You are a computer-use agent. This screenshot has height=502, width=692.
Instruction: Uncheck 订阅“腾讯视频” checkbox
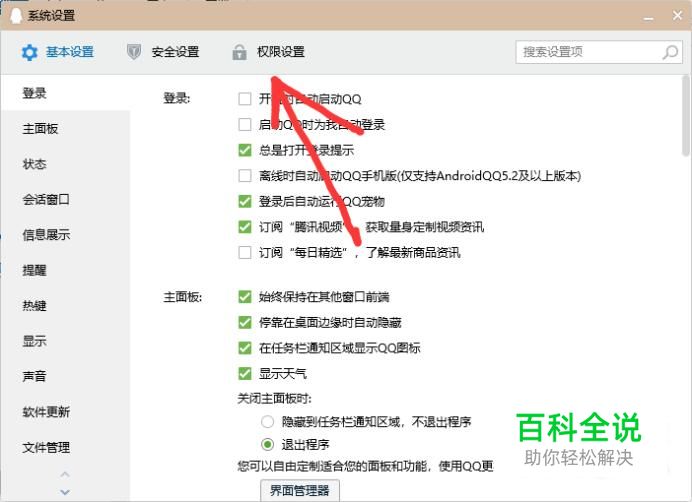[244, 227]
